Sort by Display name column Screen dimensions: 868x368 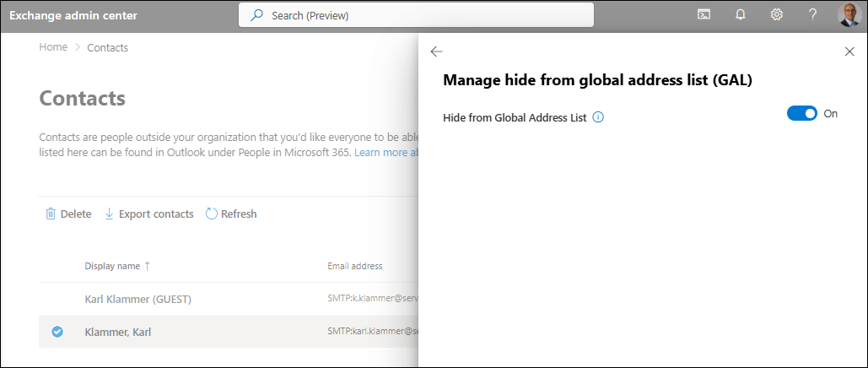click(x=117, y=266)
